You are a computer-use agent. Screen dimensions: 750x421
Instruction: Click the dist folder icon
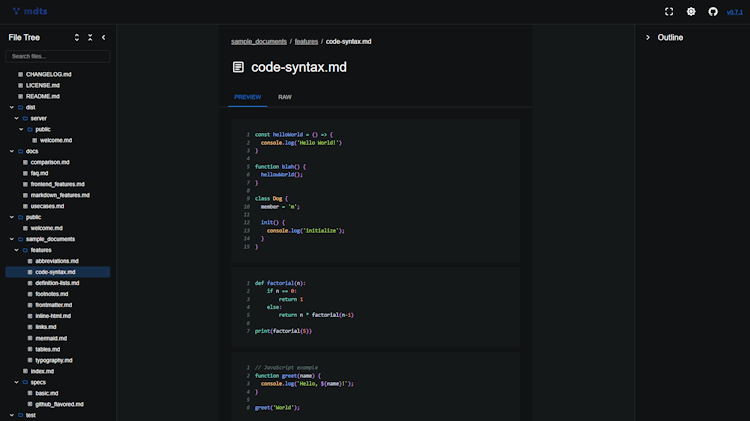(x=21, y=108)
